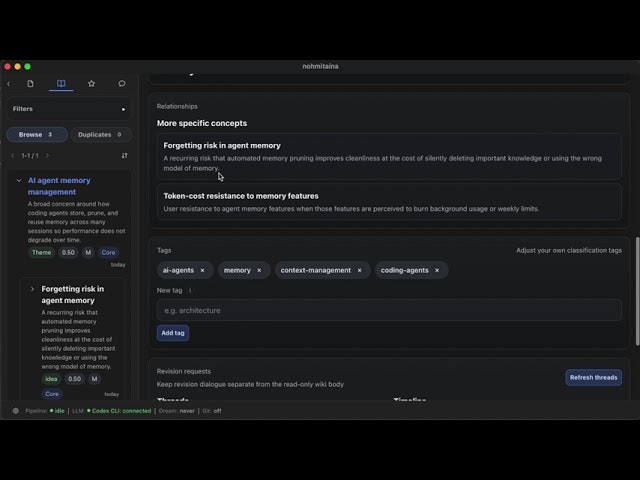Remove the memory tag
640x480 pixels.
[x=259, y=270]
